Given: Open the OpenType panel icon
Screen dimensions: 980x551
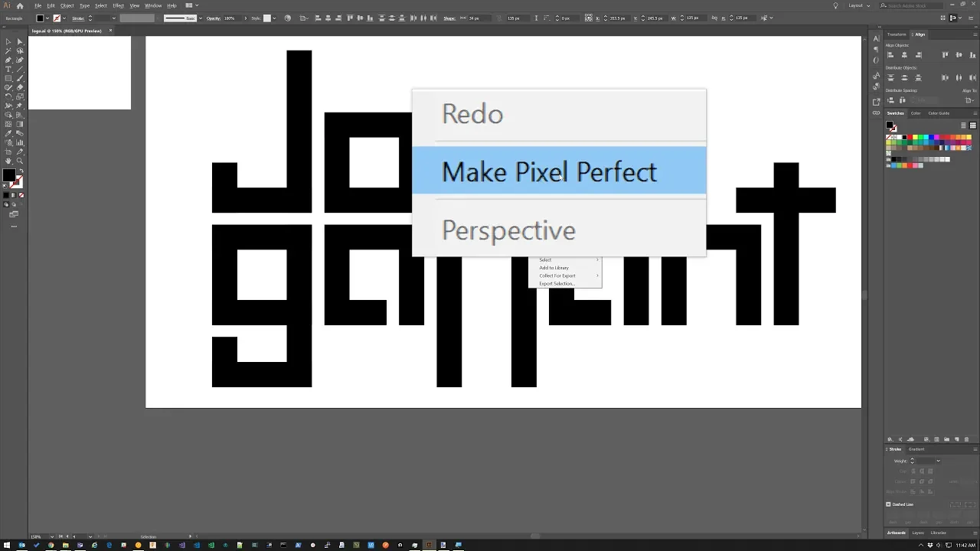Looking at the screenshot, I should 877,61.
